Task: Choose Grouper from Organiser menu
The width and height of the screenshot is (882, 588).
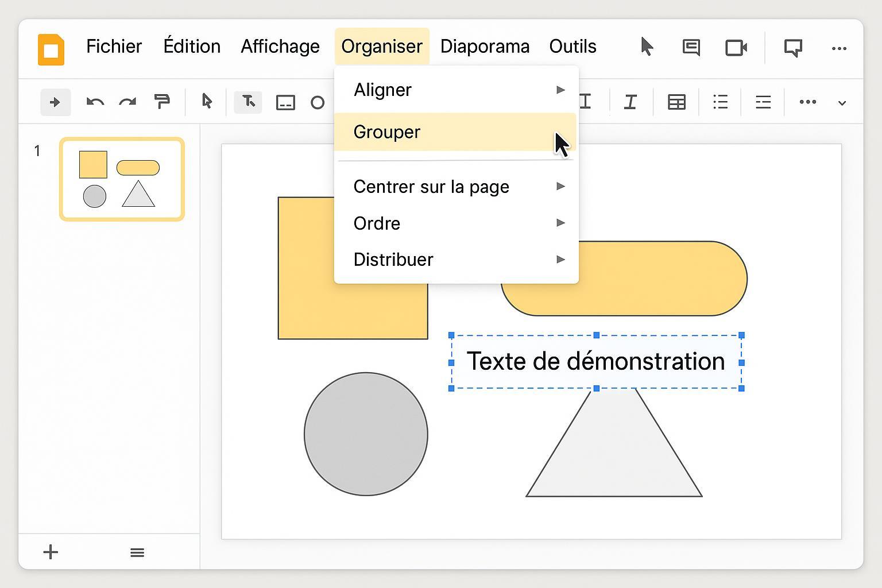Action: (387, 132)
